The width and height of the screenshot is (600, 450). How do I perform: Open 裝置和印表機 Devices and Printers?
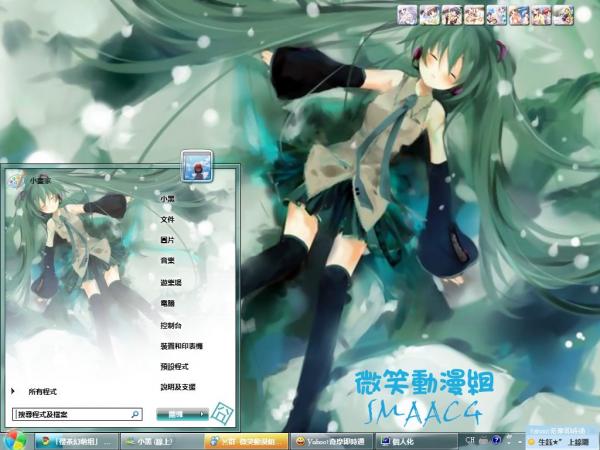pyautogui.click(x=181, y=346)
